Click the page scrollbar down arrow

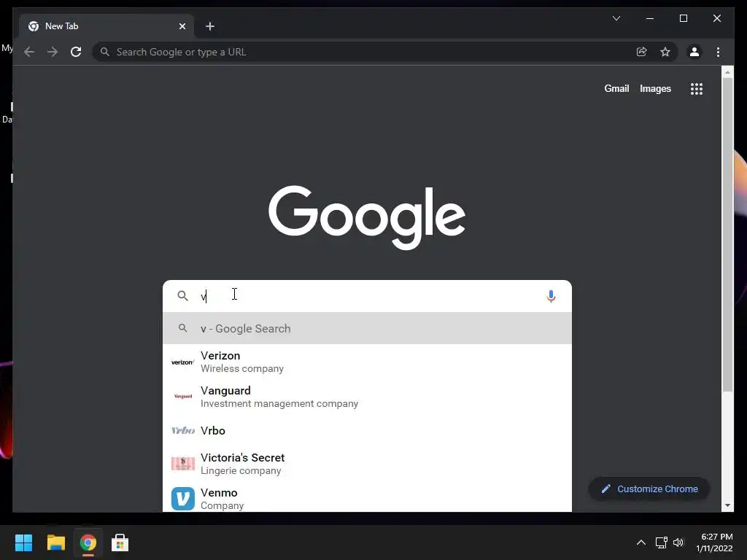[727, 505]
